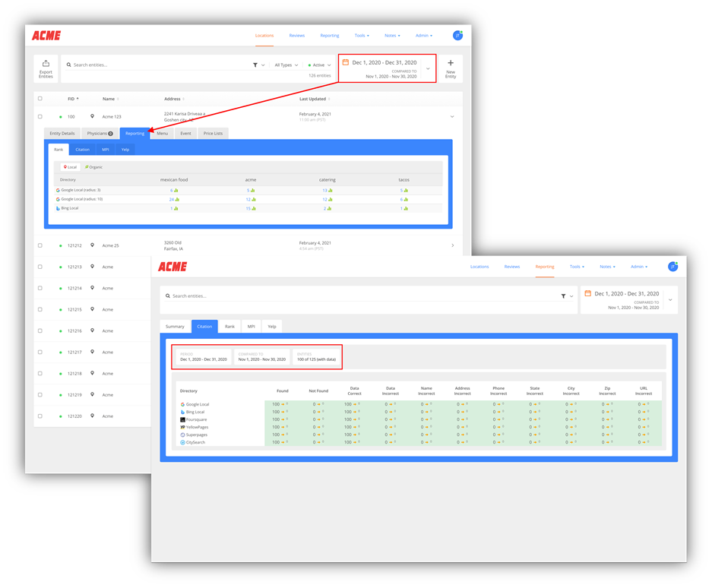
Task: Click chart icon next to Google Local radius 3 acme rank
Action: [253, 190]
